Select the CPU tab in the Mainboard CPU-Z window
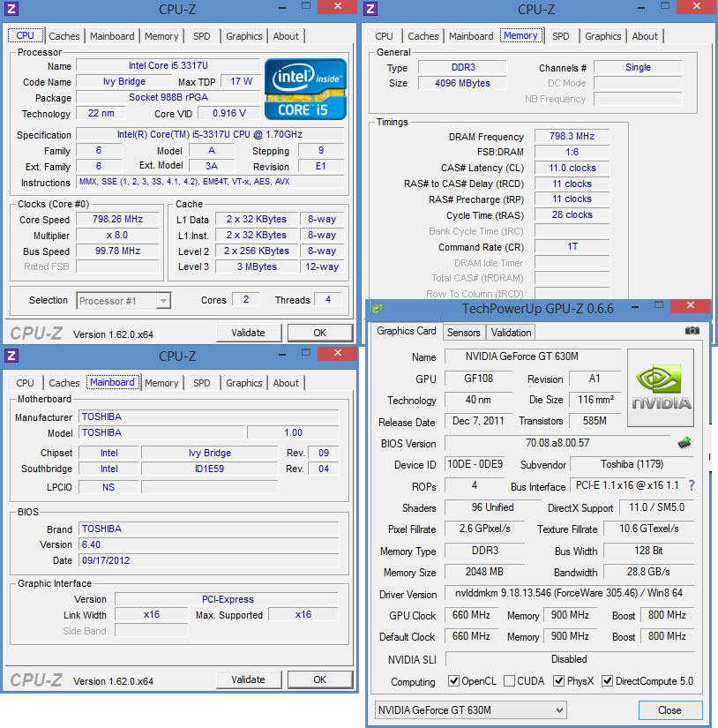Image resolution: width=718 pixels, height=728 pixels. click(x=25, y=383)
